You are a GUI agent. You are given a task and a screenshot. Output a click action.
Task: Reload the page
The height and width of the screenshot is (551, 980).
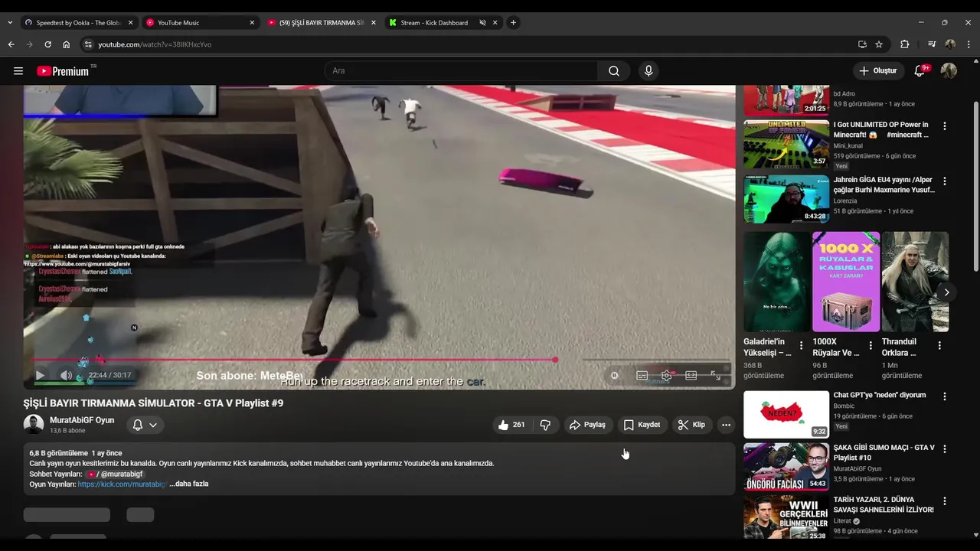pyautogui.click(x=47, y=44)
